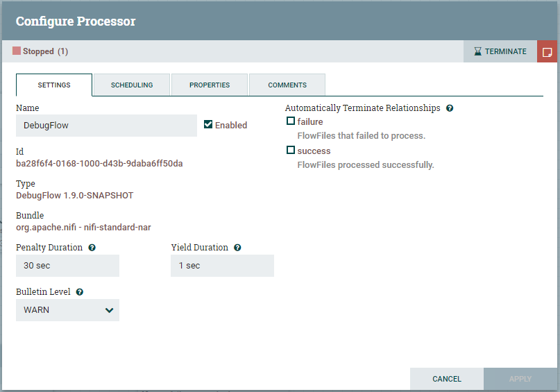The image size is (560, 392).
Task: Click the DebugFlow 1.9.0-SNAPSHOT type text
Action: pyautogui.click(x=75, y=196)
